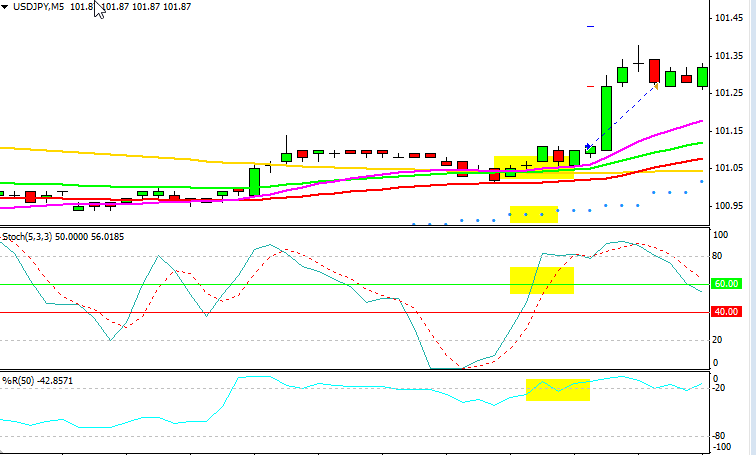Click the red stop-loss dash marker
The height and width of the screenshot is (455, 756).
(590, 87)
